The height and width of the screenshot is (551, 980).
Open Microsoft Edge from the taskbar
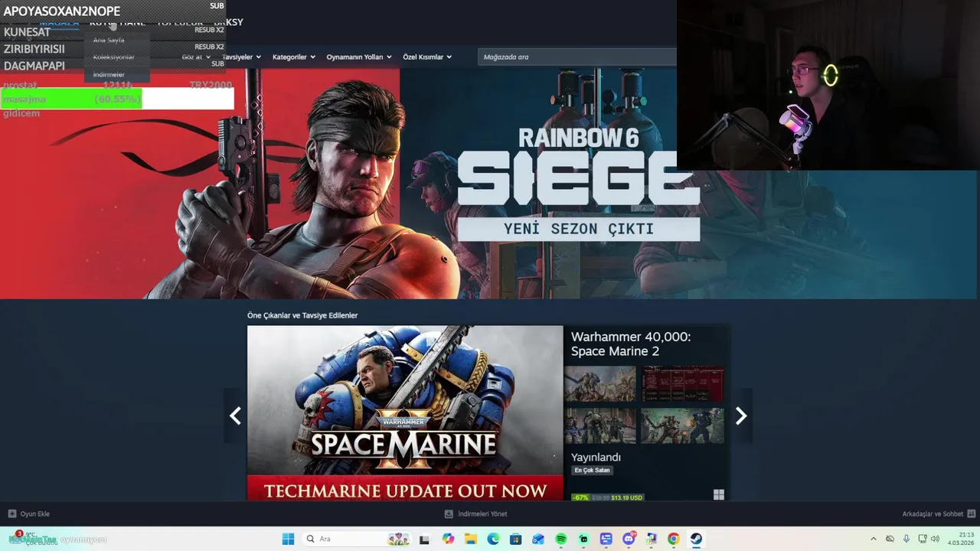[x=493, y=539]
